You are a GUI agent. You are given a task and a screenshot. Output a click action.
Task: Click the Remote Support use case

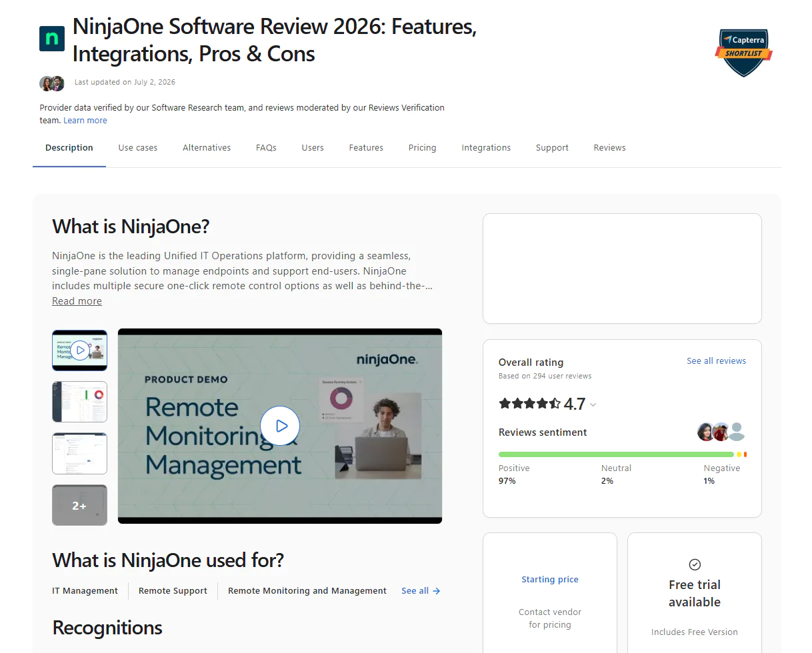[173, 591]
